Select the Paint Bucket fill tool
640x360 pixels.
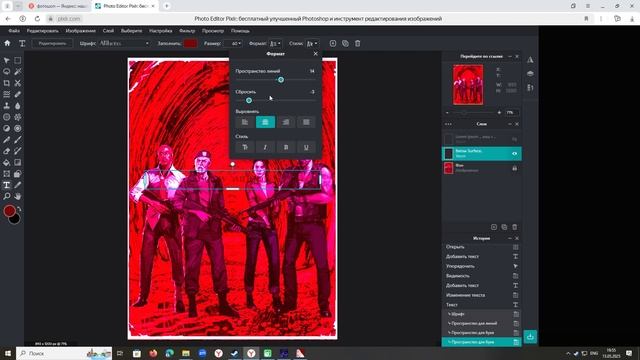pyautogui.click(x=7, y=162)
